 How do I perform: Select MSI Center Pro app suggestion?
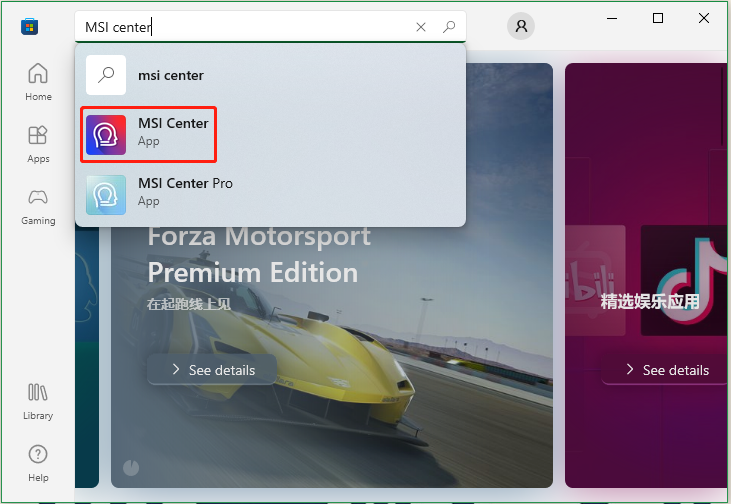(x=270, y=195)
